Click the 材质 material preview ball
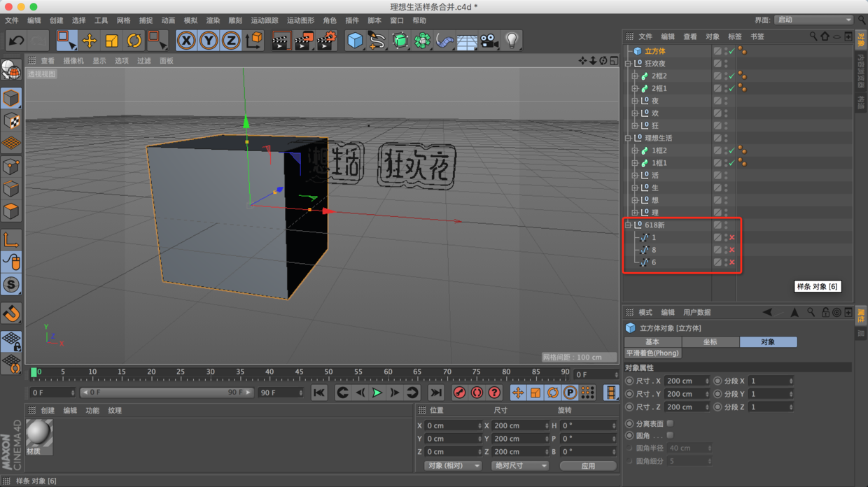This screenshot has width=868, height=487. [x=39, y=433]
